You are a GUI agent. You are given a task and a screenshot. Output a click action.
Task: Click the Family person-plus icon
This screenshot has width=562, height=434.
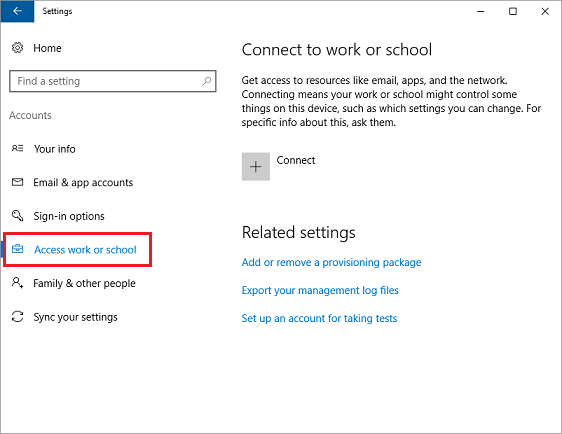17,282
